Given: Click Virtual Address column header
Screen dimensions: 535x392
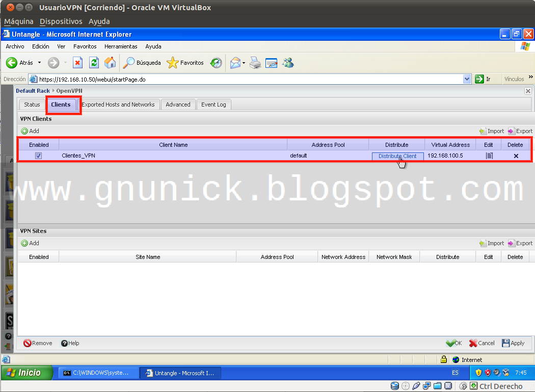Looking at the screenshot, I should 450,145.
